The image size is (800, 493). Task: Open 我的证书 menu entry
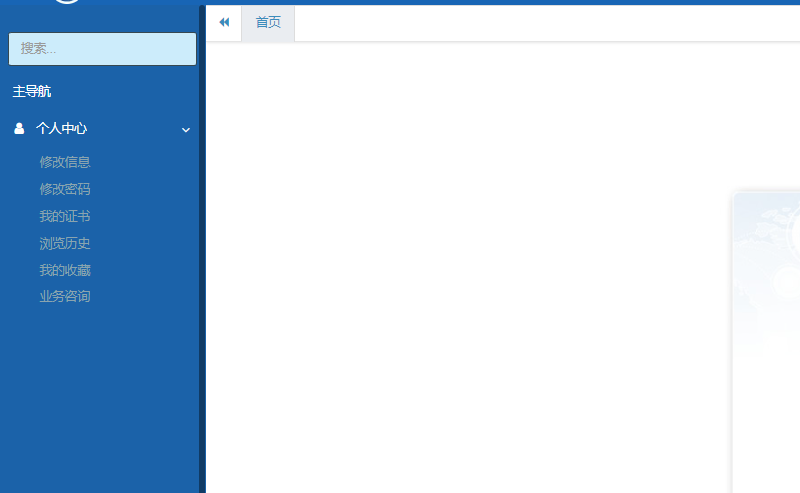coord(65,216)
